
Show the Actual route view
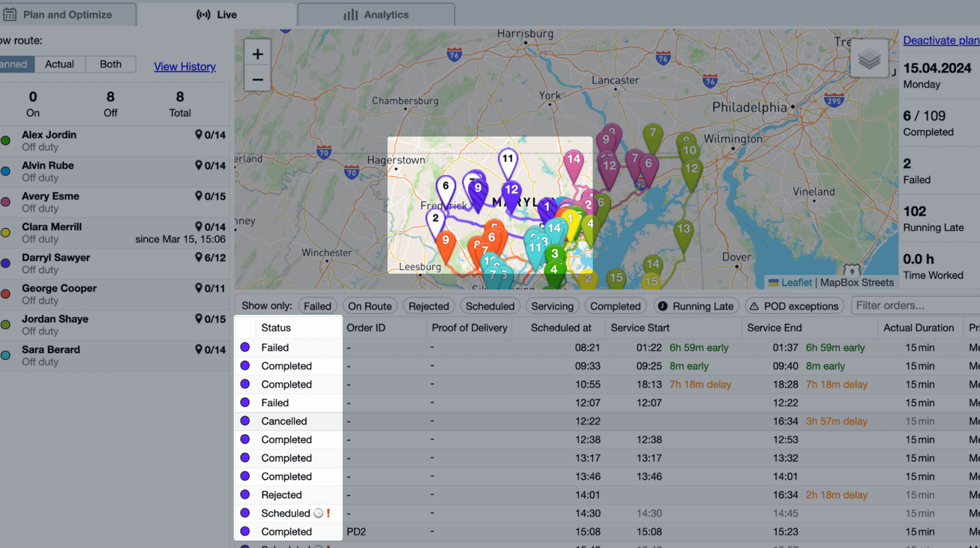(59, 64)
